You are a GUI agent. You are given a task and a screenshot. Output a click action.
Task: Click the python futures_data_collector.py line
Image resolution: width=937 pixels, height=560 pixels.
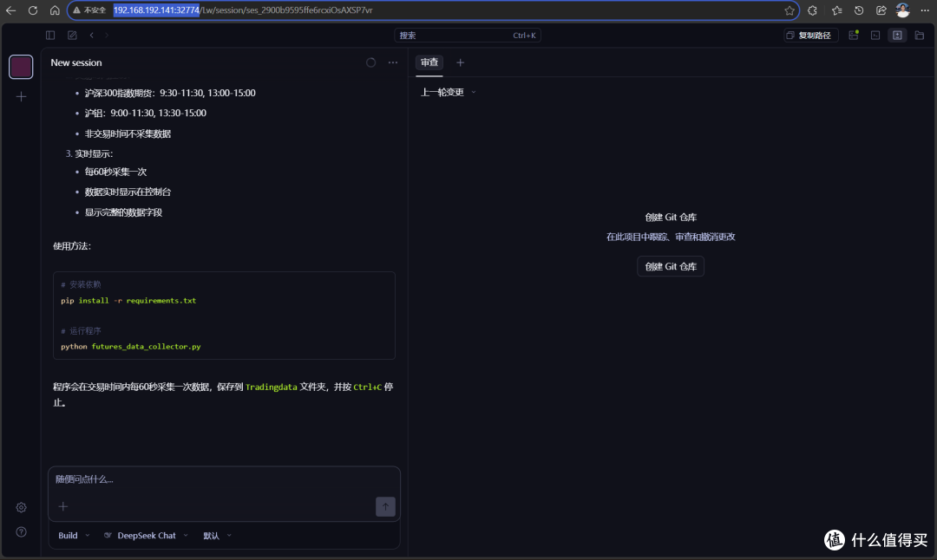131,346
